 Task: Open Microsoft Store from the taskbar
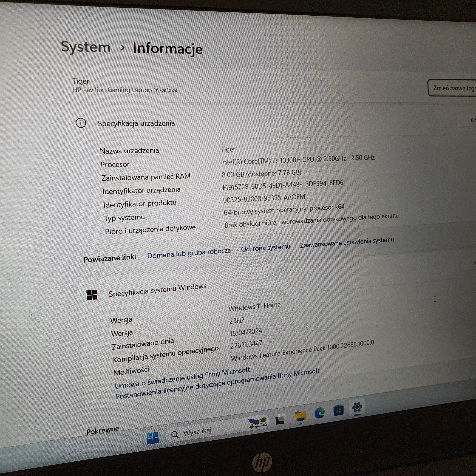point(339,410)
